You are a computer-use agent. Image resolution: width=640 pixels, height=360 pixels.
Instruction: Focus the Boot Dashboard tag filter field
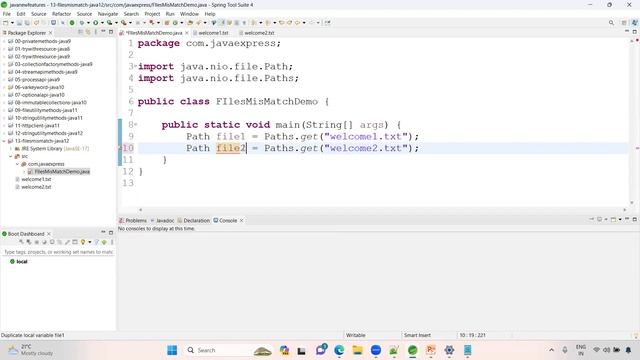[58, 252]
